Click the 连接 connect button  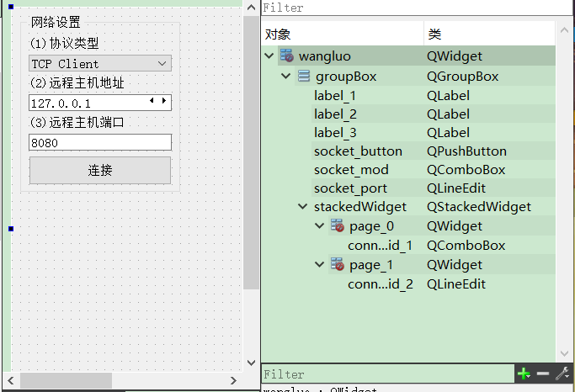click(100, 171)
